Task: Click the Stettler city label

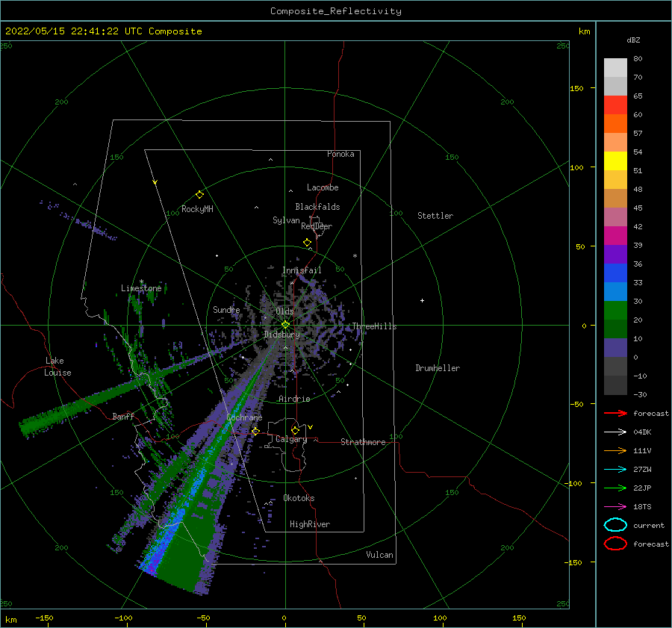Action: [435, 216]
